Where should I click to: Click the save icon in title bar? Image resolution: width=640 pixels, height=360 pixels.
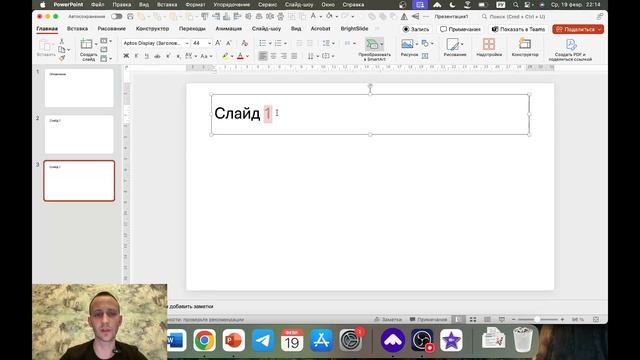tap(130, 17)
